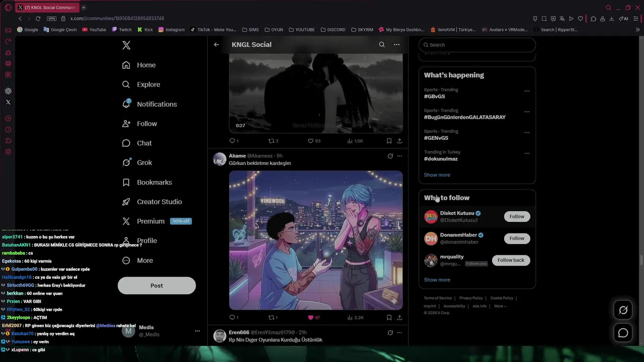Click the Post button
This screenshot has height=362, width=644.
(x=156, y=286)
